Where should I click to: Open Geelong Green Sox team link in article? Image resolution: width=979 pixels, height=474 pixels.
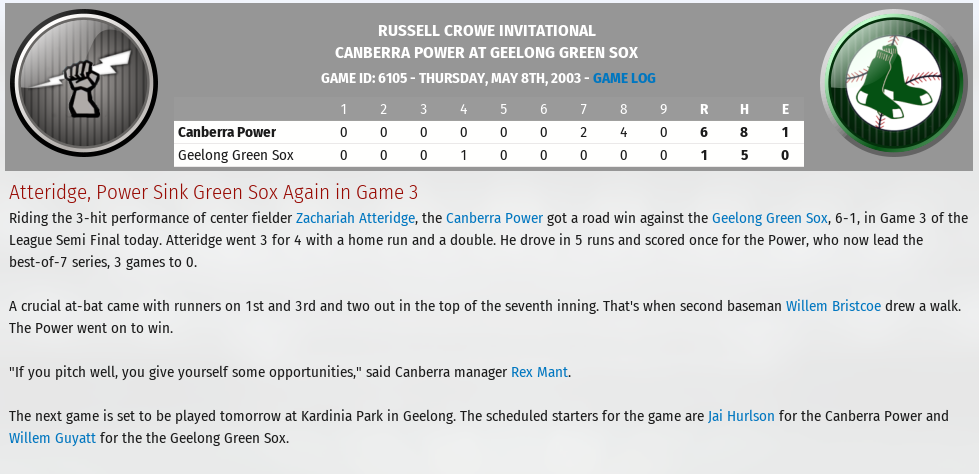coord(769,218)
